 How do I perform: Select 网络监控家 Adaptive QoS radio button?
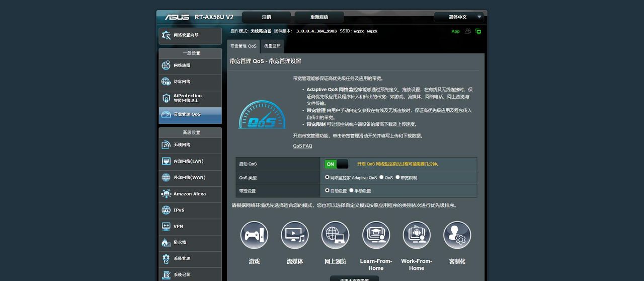coord(327,177)
